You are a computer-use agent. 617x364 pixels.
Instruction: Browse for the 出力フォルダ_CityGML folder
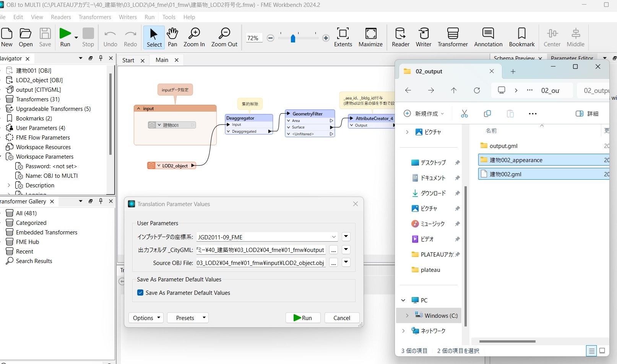[334, 250]
